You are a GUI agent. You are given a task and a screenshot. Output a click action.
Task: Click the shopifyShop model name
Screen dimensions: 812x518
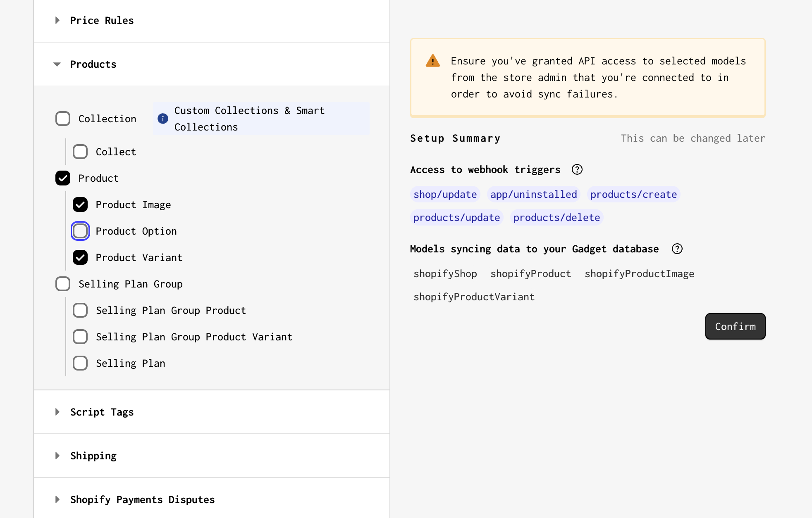445,273
